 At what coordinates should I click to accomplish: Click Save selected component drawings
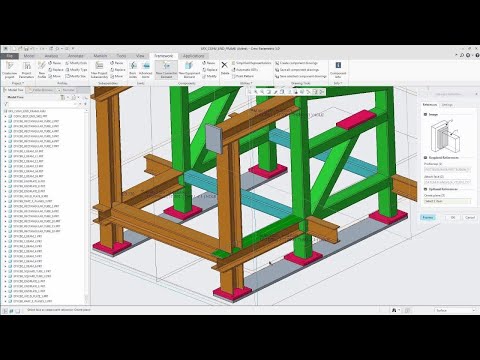tap(301, 76)
